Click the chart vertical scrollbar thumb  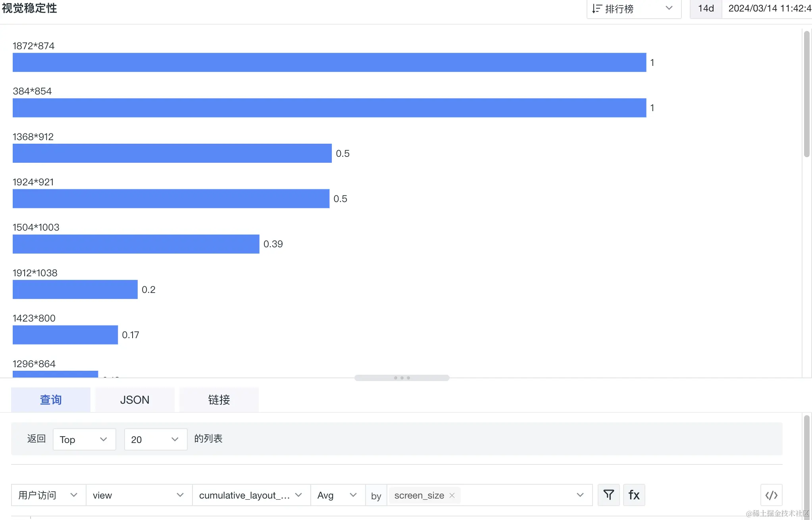tap(806, 94)
